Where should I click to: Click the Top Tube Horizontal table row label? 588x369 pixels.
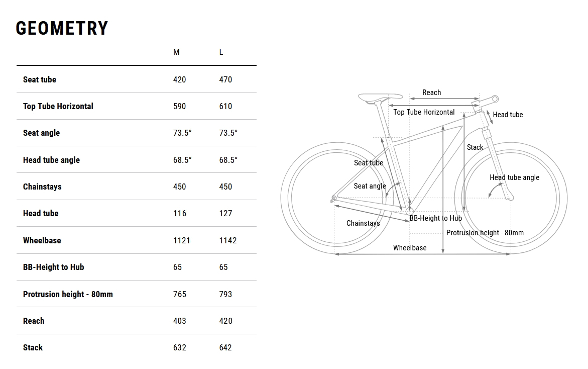tap(58, 106)
